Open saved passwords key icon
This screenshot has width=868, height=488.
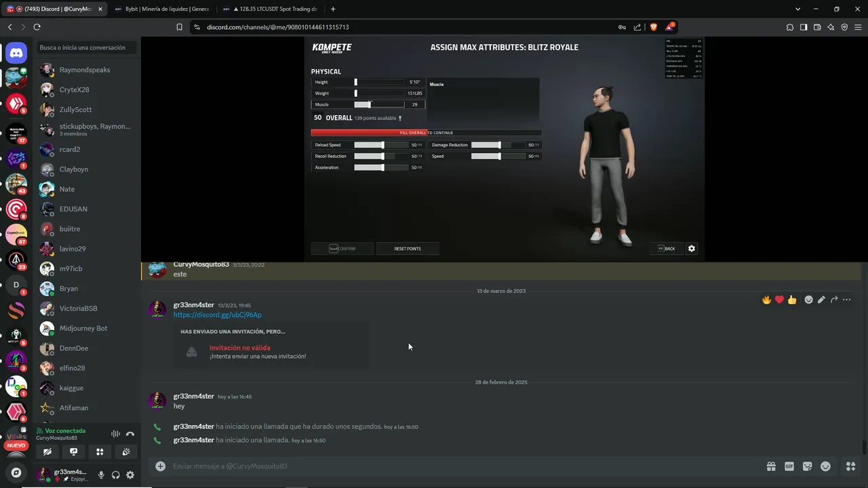pos(622,27)
